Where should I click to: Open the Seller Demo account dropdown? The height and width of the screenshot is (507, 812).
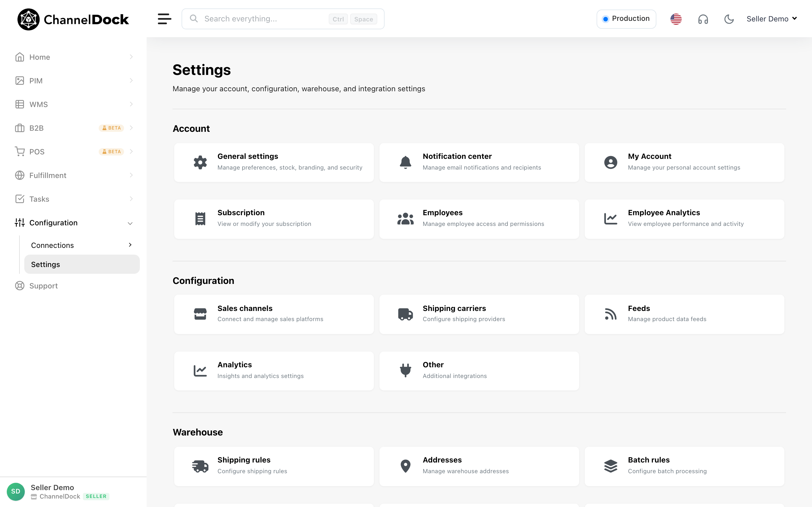pyautogui.click(x=771, y=19)
